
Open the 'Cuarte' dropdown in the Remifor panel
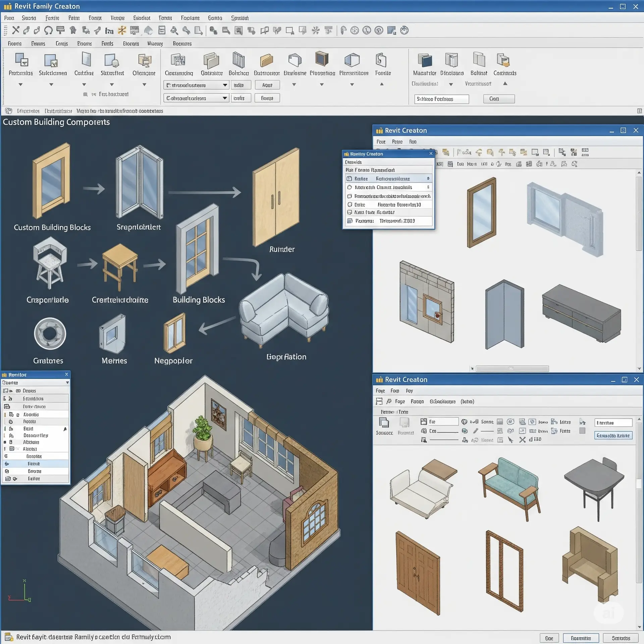66,382
